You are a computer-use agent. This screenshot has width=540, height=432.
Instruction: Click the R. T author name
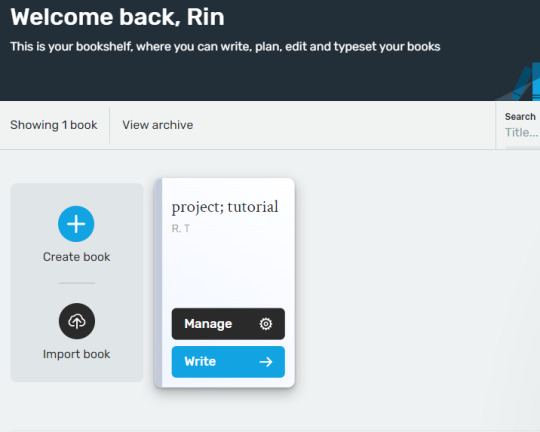click(181, 228)
